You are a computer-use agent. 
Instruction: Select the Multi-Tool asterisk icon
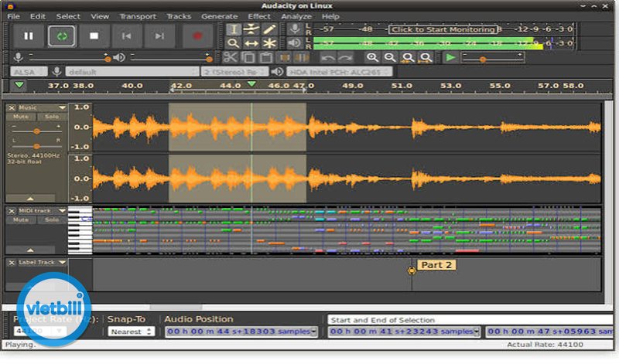click(x=269, y=43)
